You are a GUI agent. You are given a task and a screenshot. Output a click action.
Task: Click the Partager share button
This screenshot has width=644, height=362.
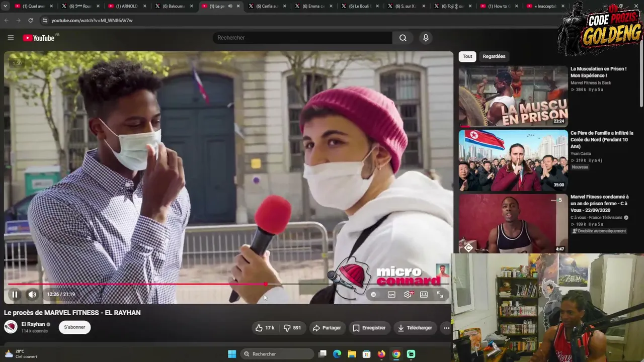click(327, 328)
